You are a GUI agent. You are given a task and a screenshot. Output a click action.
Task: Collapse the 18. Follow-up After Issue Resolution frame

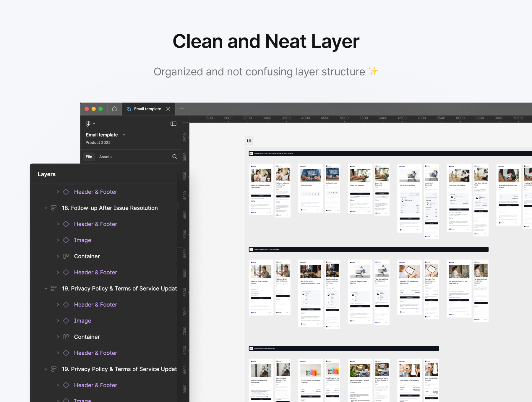click(x=46, y=208)
